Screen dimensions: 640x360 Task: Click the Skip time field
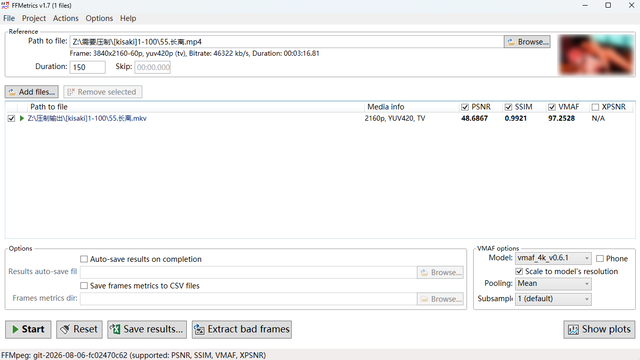pyautogui.click(x=153, y=67)
